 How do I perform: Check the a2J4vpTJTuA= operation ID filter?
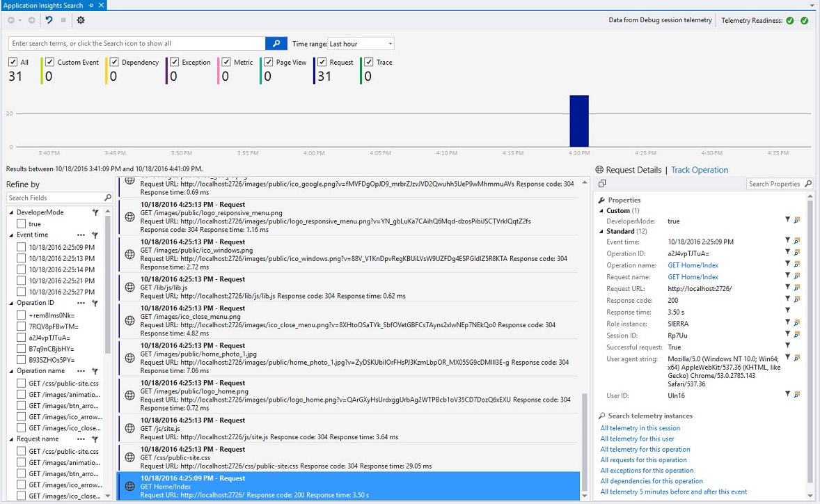21,338
